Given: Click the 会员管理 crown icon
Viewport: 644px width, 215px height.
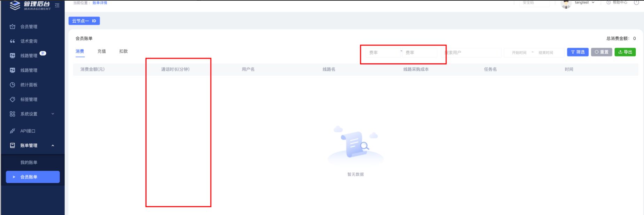Looking at the screenshot, I should [13, 26].
